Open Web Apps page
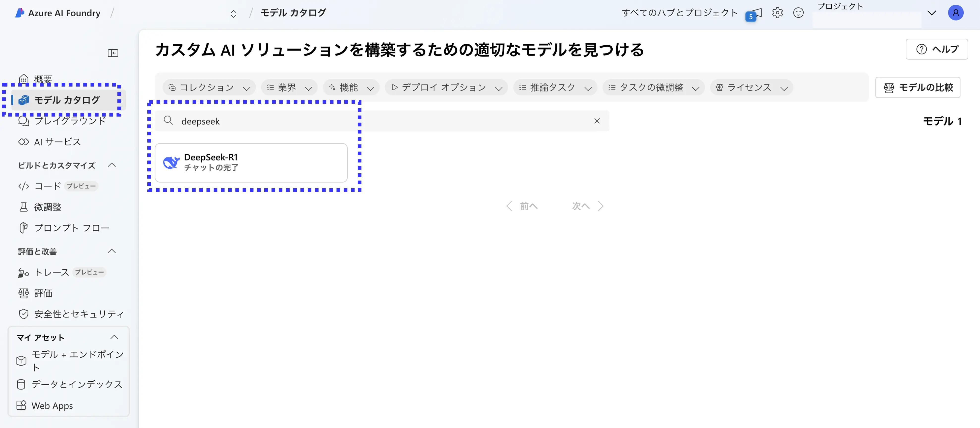Screen dimensions: 980x428 45,405
